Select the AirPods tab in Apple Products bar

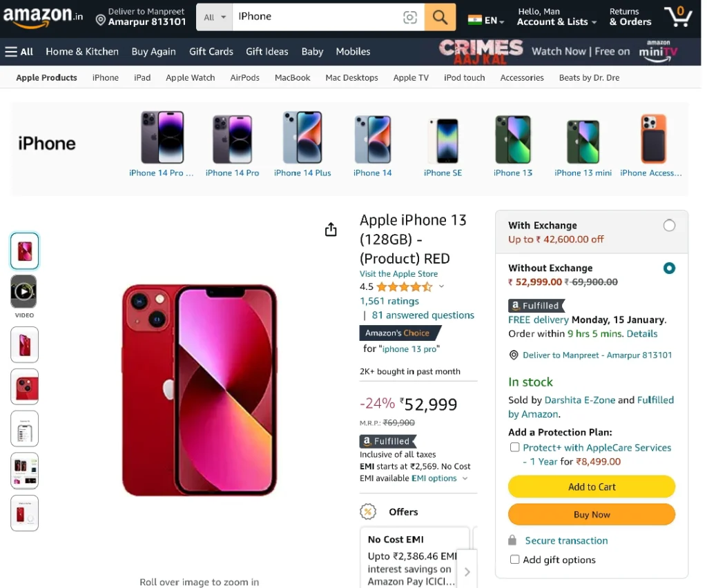pos(244,77)
